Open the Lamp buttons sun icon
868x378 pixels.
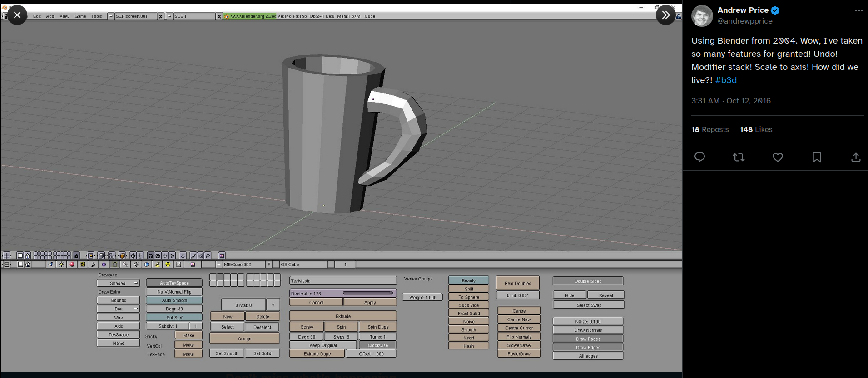tap(61, 265)
